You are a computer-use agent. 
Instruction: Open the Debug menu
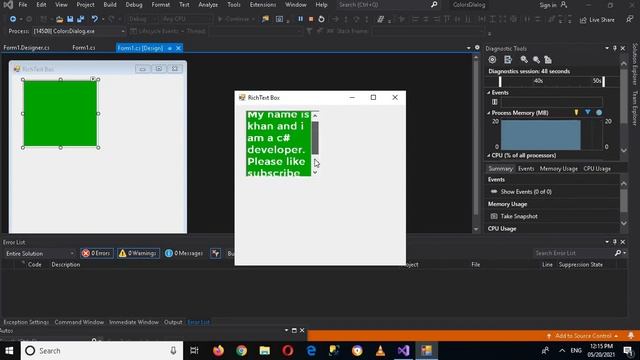[134, 5]
